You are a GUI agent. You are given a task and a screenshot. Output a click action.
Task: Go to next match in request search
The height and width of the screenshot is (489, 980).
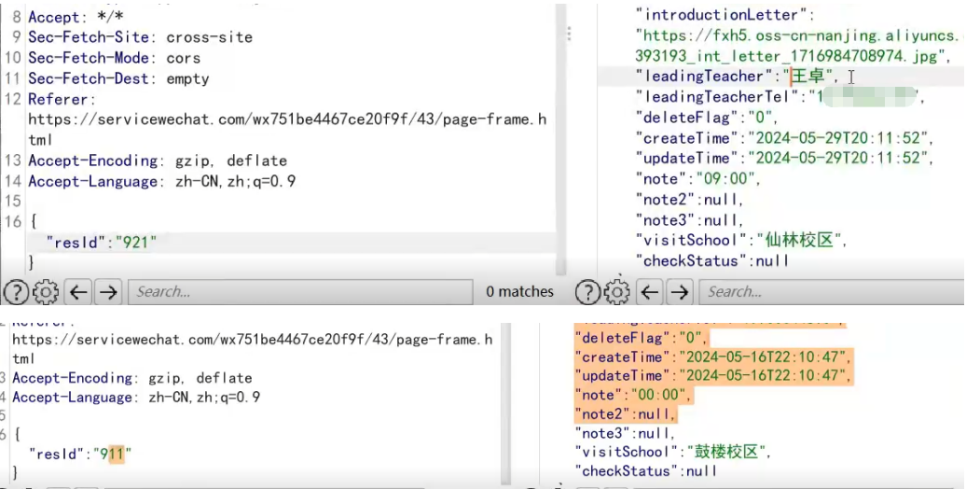[x=109, y=292]
